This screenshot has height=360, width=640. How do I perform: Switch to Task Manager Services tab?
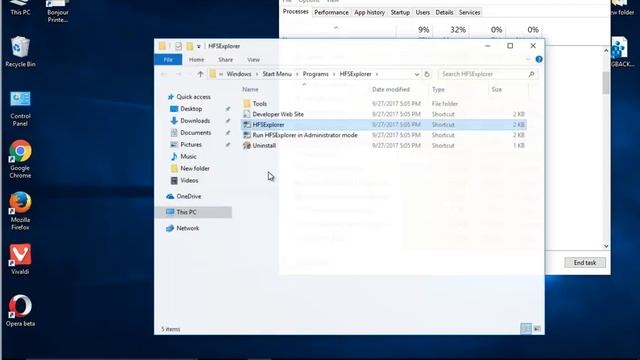click(469, 13)
